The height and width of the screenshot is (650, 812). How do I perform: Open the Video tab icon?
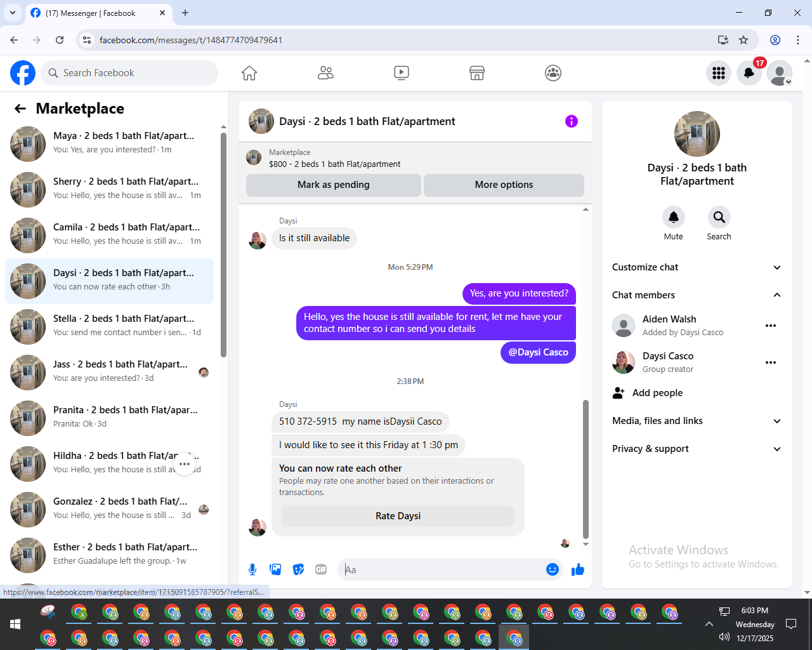coord(402,73)
